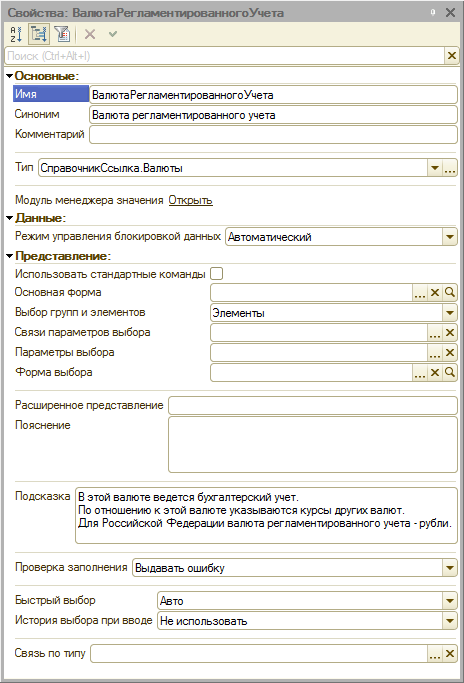Select the Быстрый выбор label
This screenshot has width=464, height=683.
point(55,600)
